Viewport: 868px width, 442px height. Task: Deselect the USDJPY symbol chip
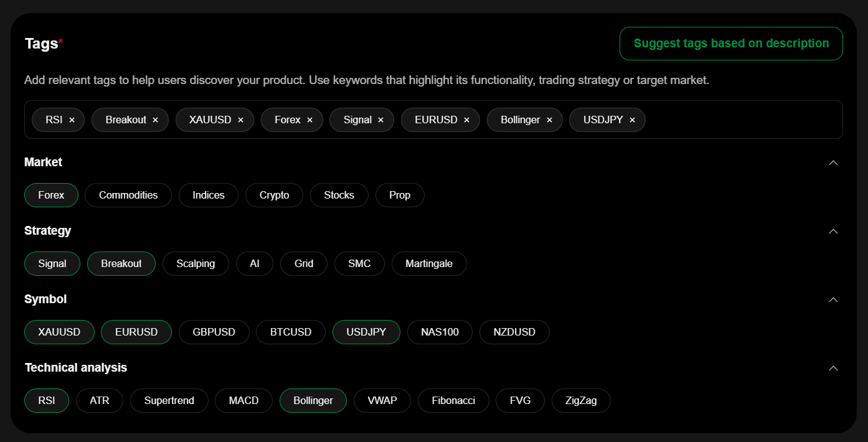click(366, 332)
